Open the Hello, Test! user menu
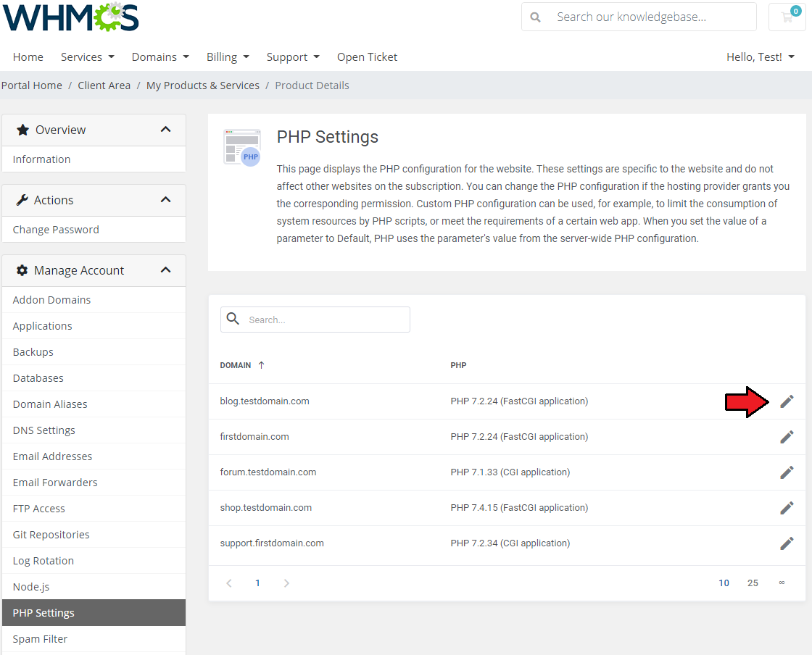Image resolution: width=812 pixels, height=655 pixels. 761,57
